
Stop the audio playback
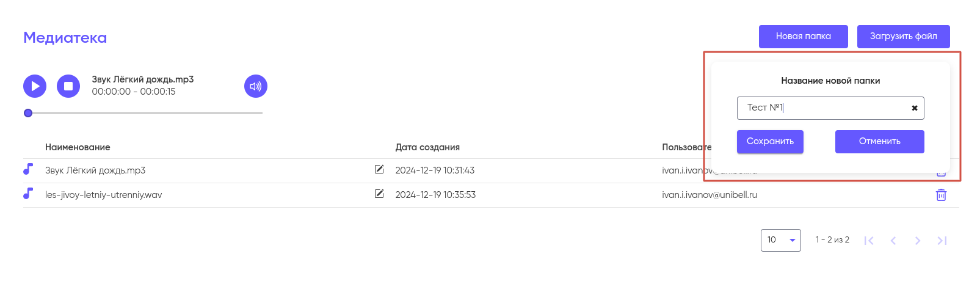point(68,86)
